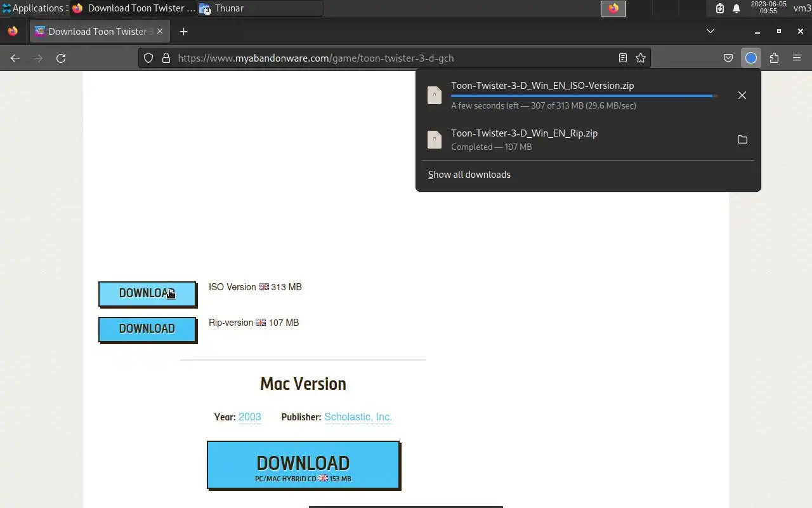Click the 'Rip-version 107 MB' label
The width and height of the screenshot is (812, 508).
(254, 323)
